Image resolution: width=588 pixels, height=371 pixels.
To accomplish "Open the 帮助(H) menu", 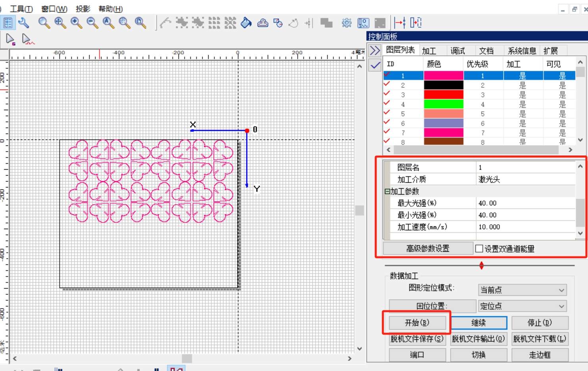I will 110,9.
